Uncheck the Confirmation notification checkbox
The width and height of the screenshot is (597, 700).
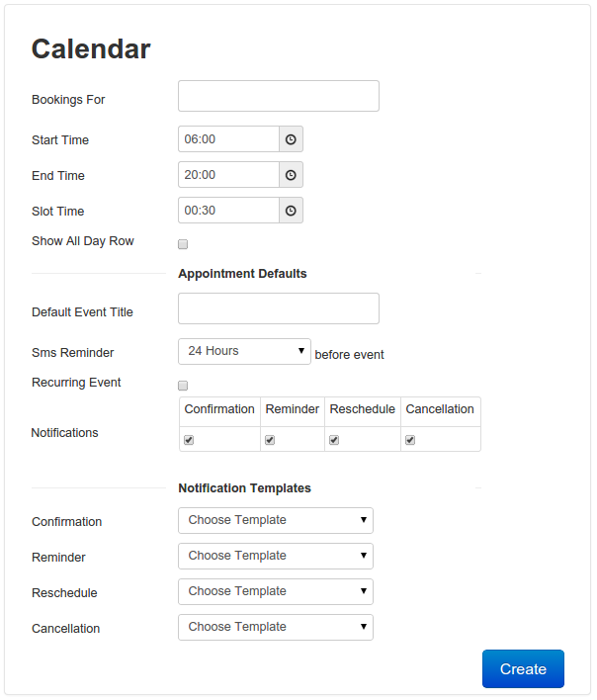(189, 440)
